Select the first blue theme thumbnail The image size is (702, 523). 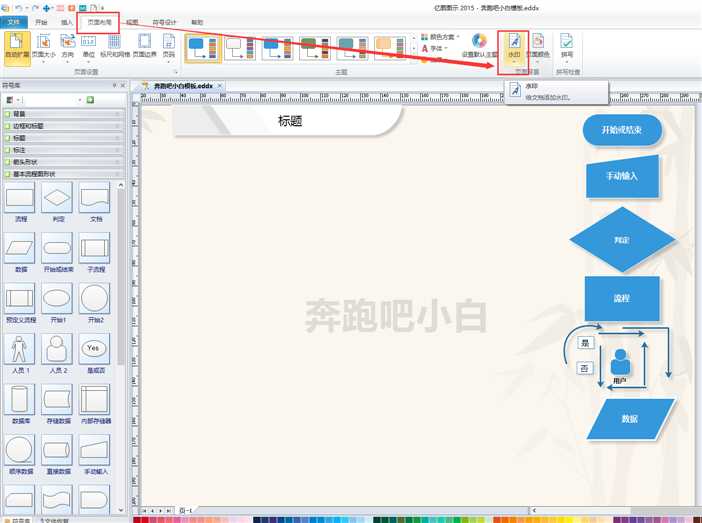203,48
